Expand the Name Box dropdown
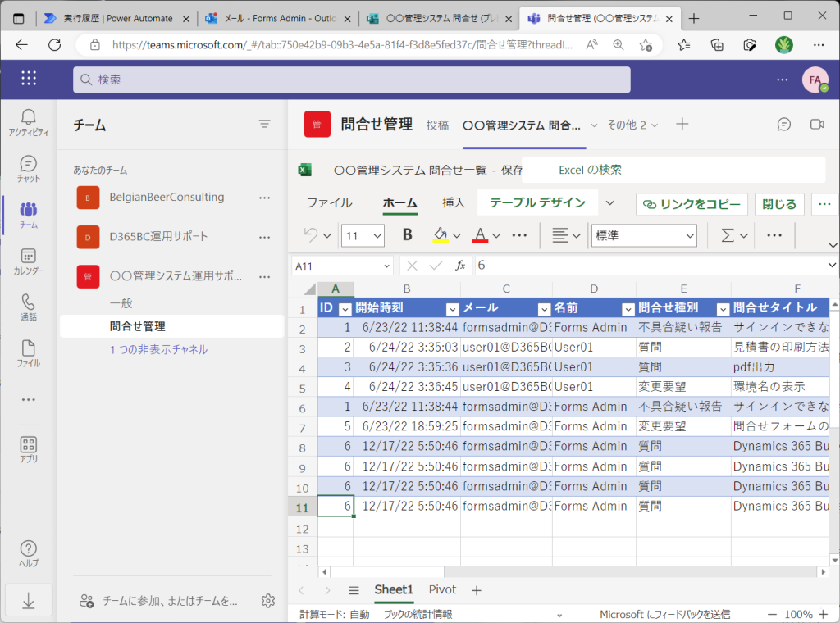840x623 pixels. [386, 266]
